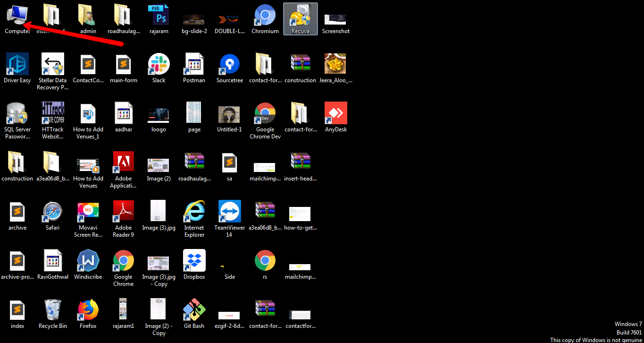Select the rajaram1 image file

coord(124,314)
